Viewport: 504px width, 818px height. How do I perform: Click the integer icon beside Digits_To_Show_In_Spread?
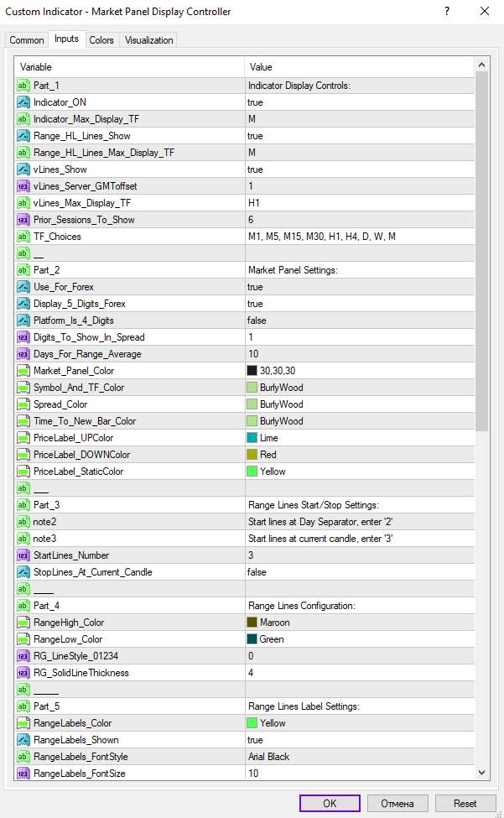[23, 337]
